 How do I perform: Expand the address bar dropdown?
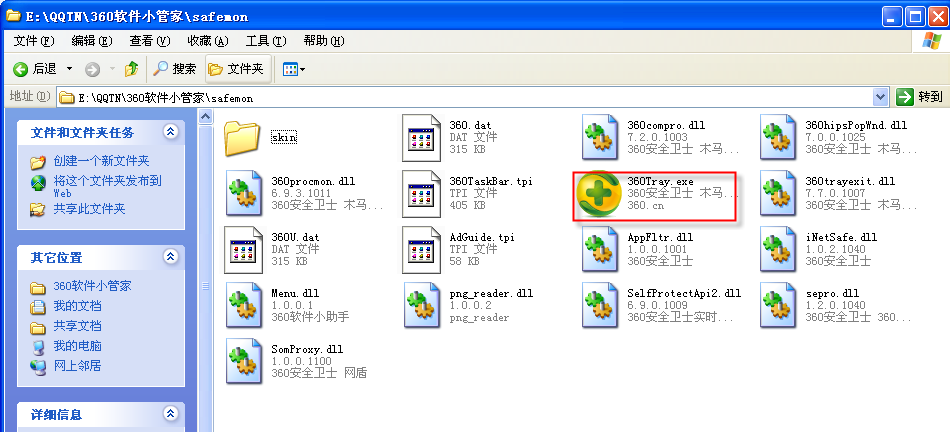(x=881, y=96)
